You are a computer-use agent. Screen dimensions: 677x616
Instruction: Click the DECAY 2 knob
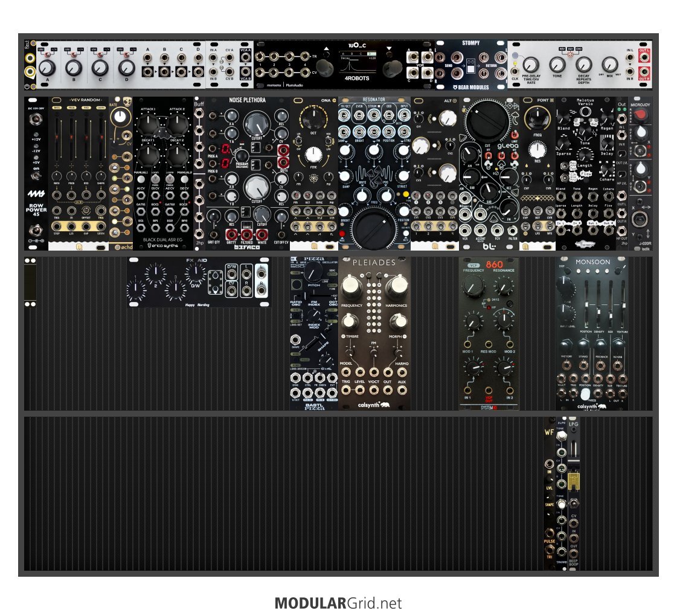pos(177,156)
